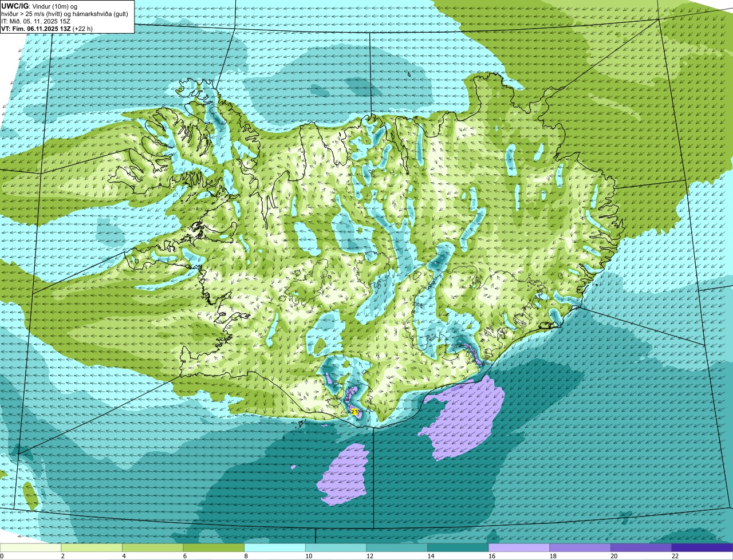Select the darkest legend segment above 22 m/s
Image resolution: width=733 pixels, height=560 pixels.
pos(702,547)
